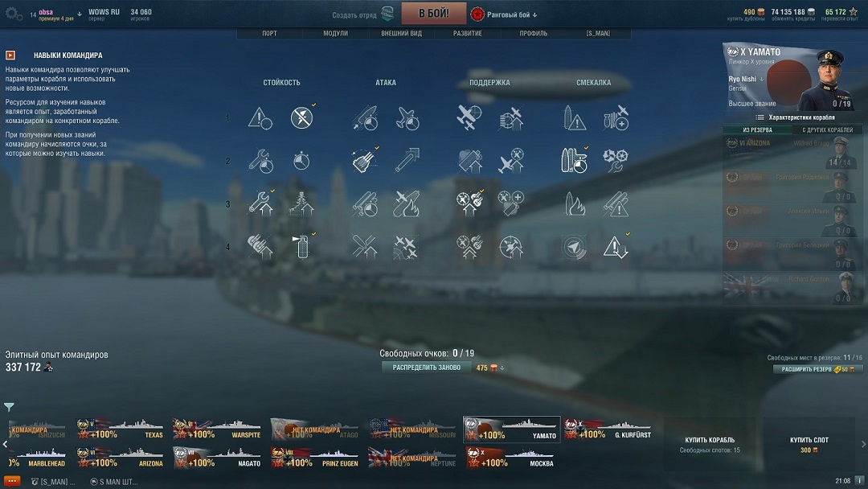Click РАСПРЕДЕЛИТЬ ЗАНОВО button
This screenshot has height=489, width=868.
pyautogui.click(x=426, y=368)
